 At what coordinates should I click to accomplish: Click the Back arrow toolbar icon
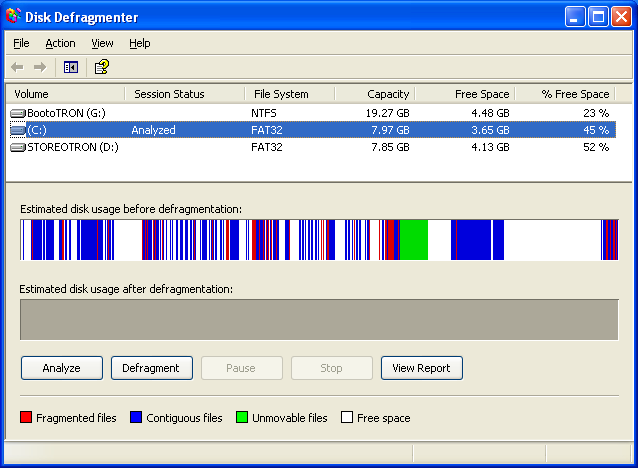tap(17, 67)
